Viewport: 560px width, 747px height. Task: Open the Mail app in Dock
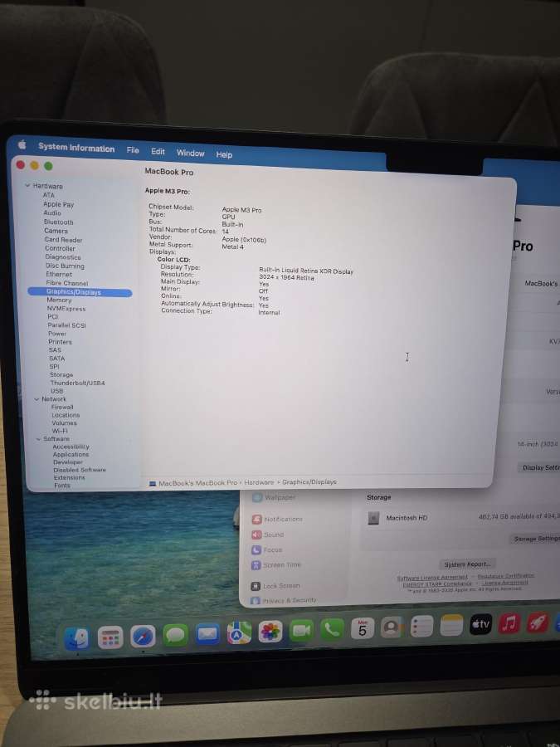coord(207,634)
